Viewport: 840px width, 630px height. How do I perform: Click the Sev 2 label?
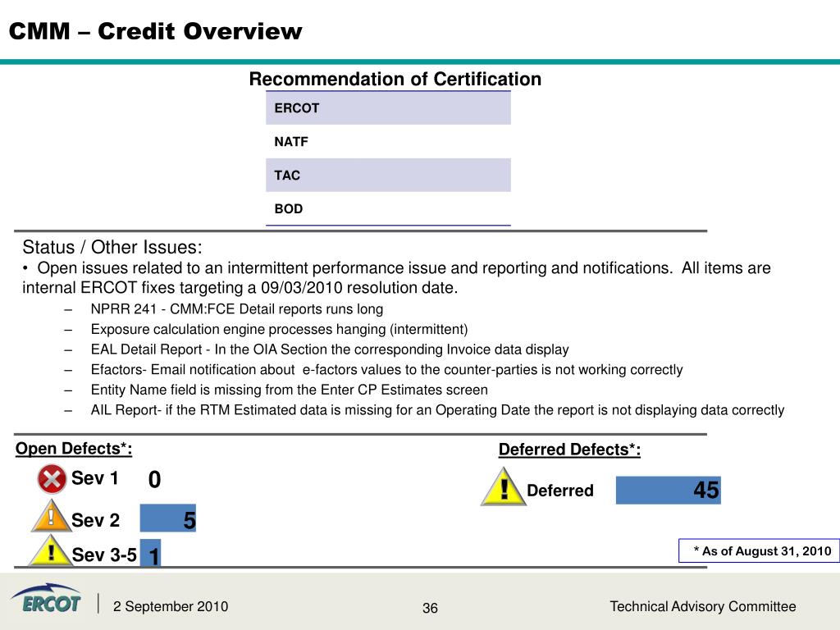coord(95,520)
